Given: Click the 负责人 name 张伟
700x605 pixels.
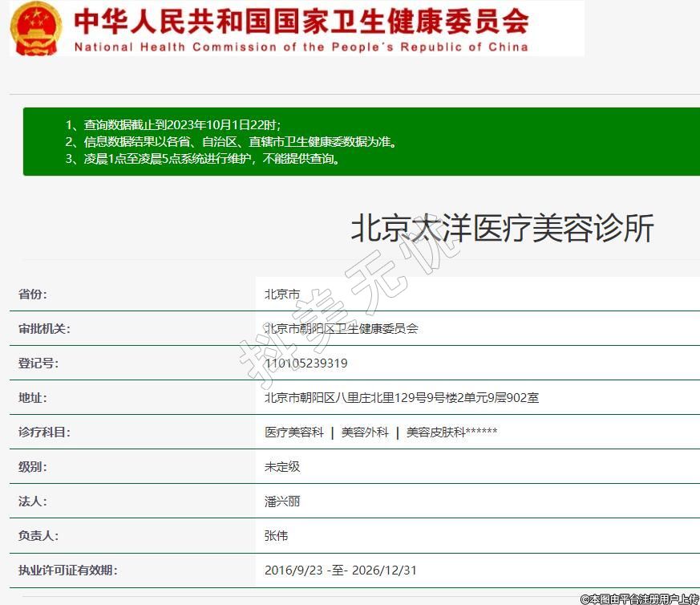Looking at the screenshot, I should [x=276, y=536].
